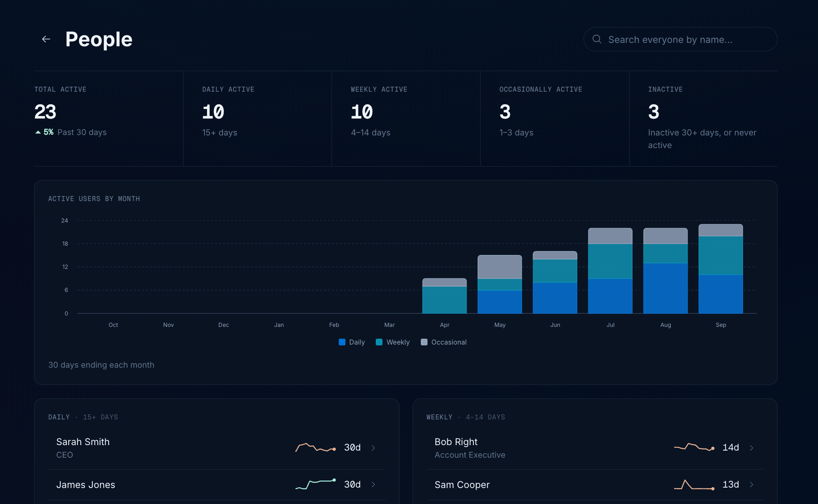Click Bob Right's activity sparkline

[x=694, y=447]
